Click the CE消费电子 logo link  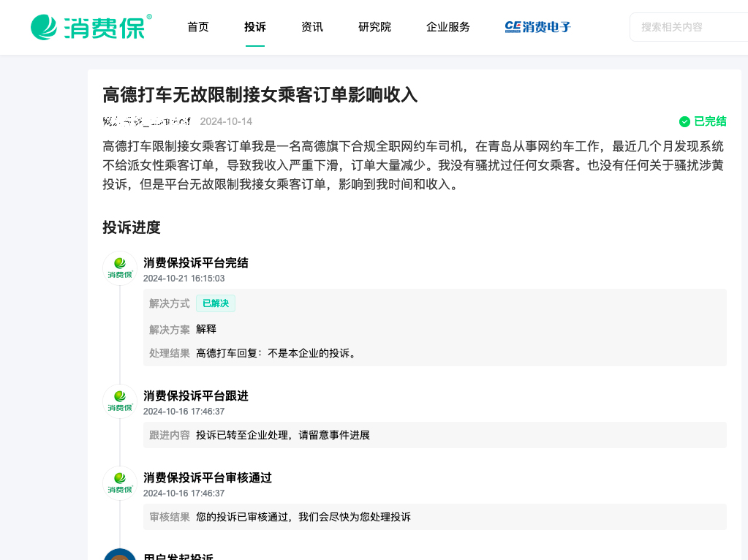coord(537,27)
